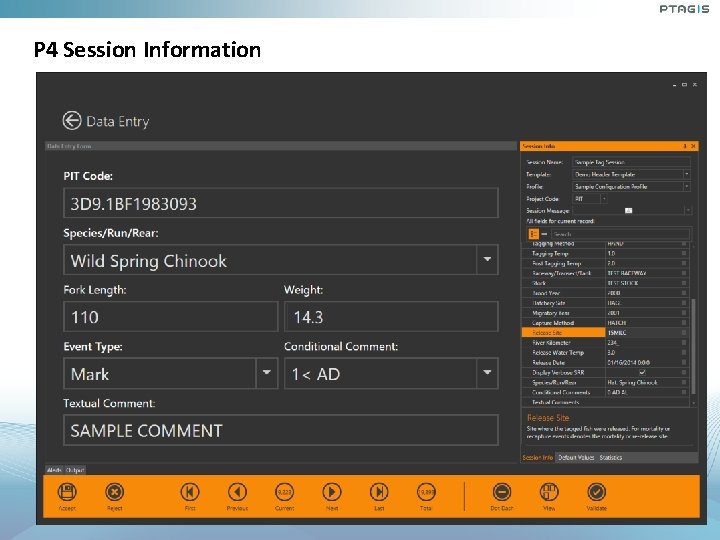720x540 pixels.
Task: Open the View icon in bottom toolbar
Action: 549,492
